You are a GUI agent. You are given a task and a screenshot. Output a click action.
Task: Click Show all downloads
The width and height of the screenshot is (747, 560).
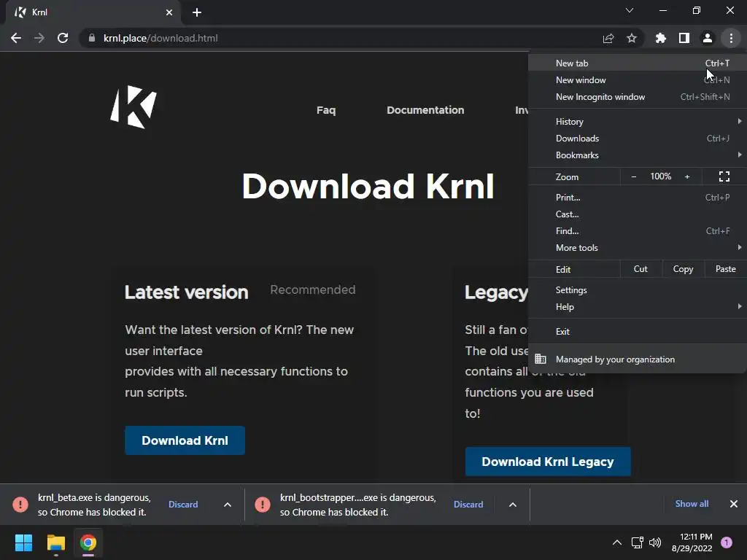(x=692, y=504)
